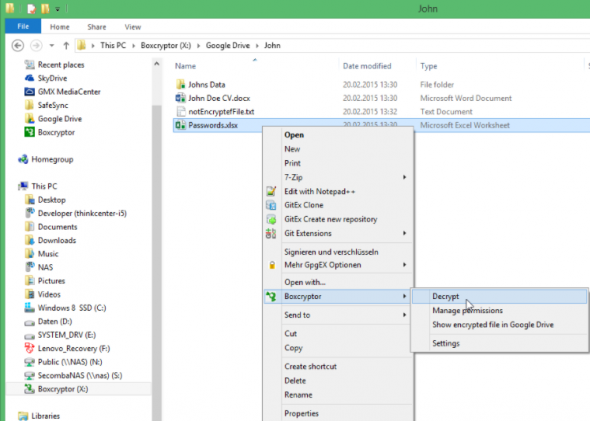Select Homegroup in navigation pane
The image size is (590, 421).
[x=52, y=159]
